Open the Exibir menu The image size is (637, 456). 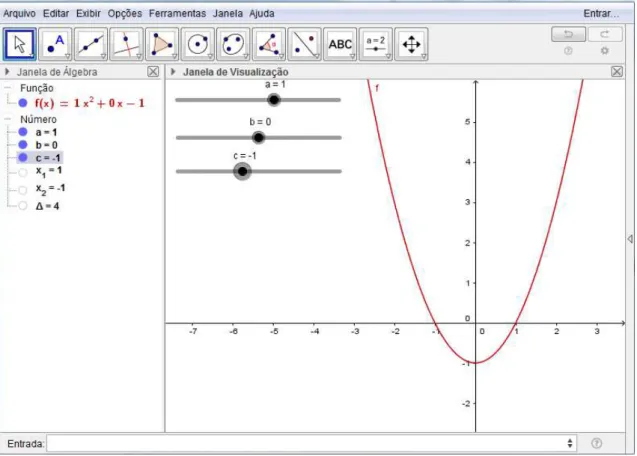pyautogui.click(x=88, y=13)
